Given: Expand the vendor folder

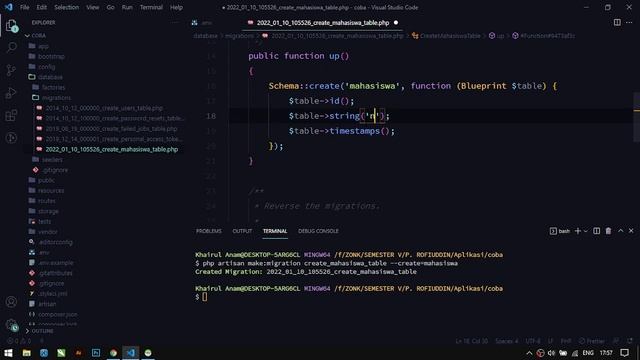Looking at the screenshot, I should (48, 231).
